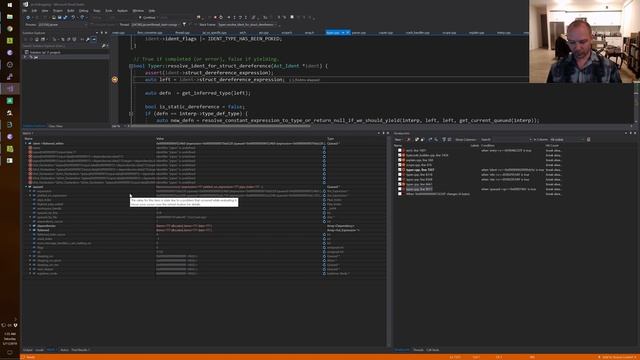The width and height of the screenshot is (640, 360).
Task: Go to disassembly from Breakpoints toolbar
Action: [449, 140]
